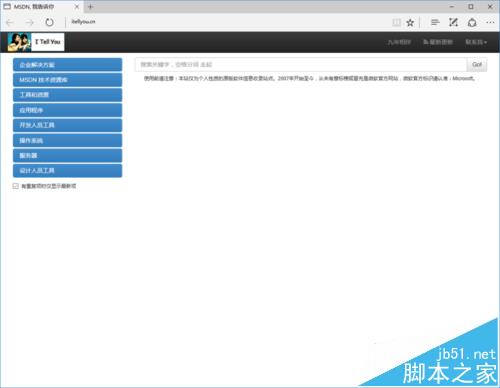The width and height of the screenshot is (500, 388).
Task: Open the 最新更新 RSS link
Action: click(438, 42)
